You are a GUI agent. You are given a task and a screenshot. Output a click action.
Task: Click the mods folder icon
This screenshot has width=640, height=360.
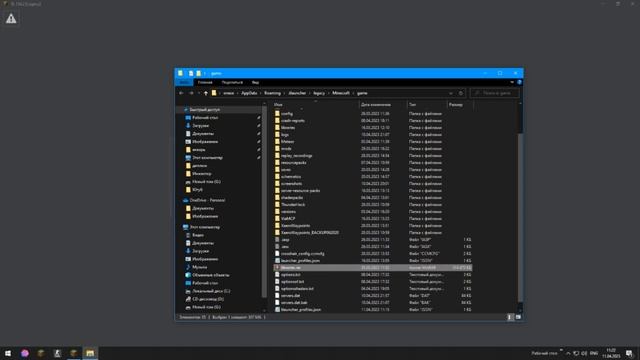277,149
